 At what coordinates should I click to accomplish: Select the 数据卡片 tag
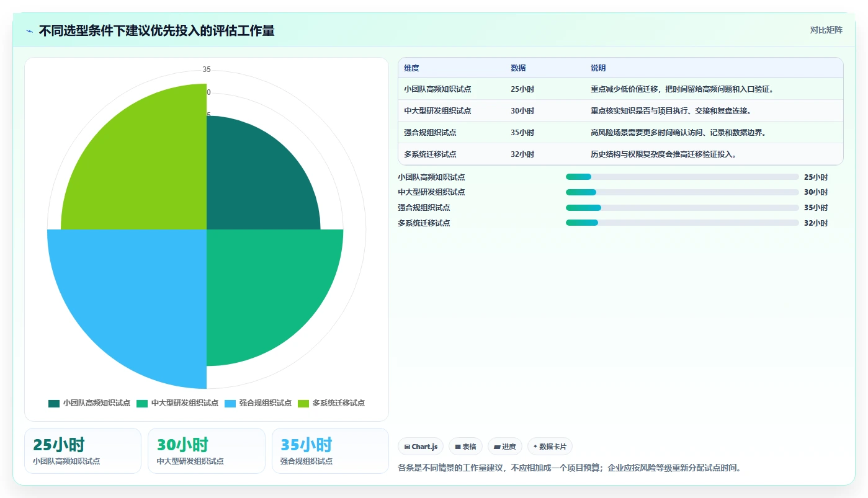click(550, 447)
